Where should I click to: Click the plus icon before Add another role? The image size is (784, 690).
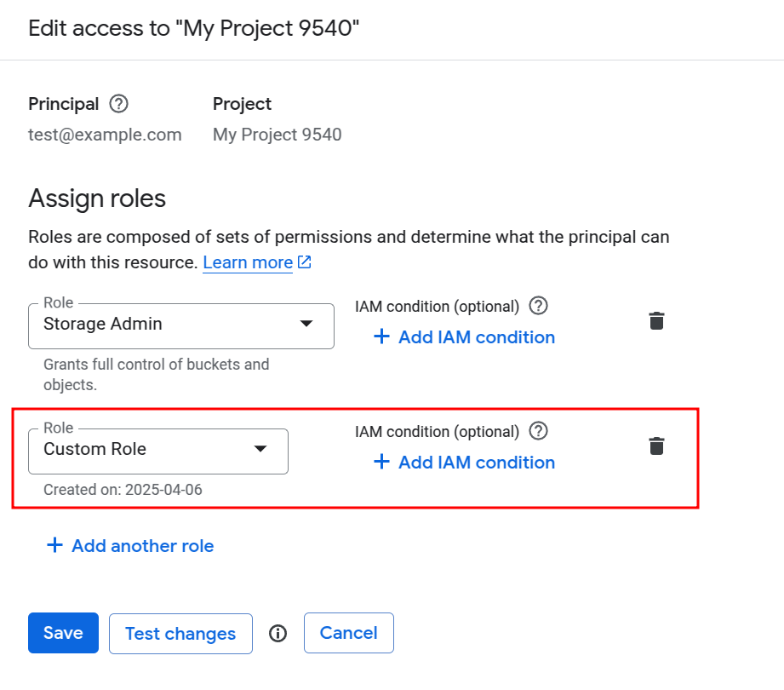54,545
